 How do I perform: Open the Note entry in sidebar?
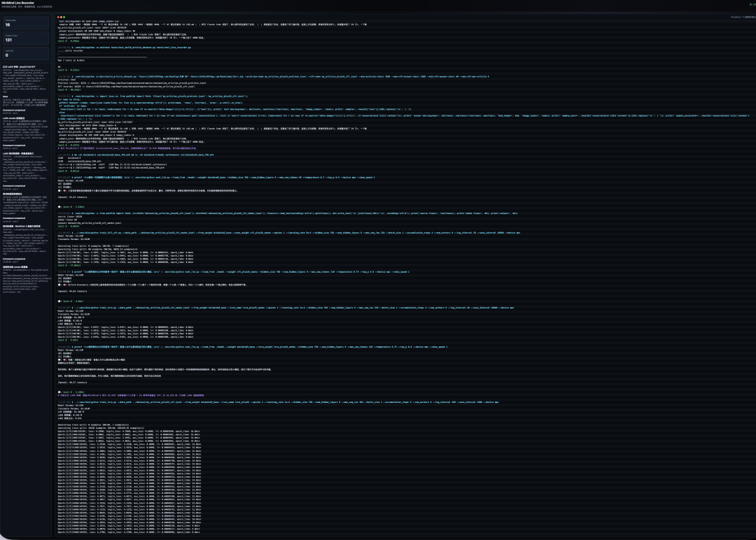[x=25, y=101]
